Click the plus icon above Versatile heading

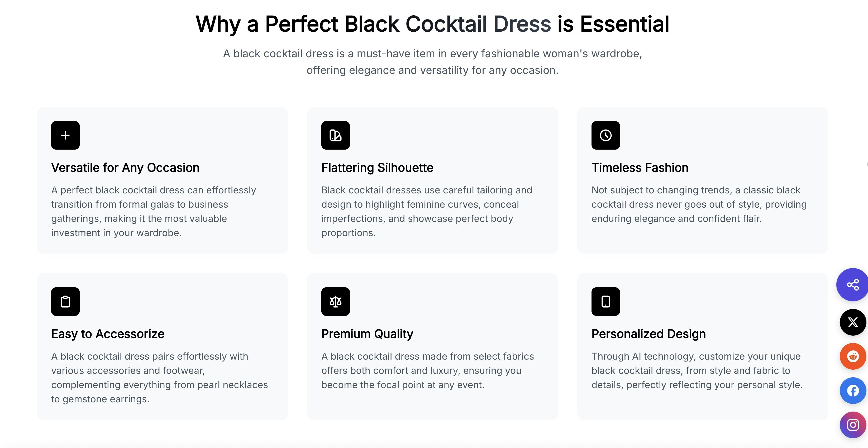click(x=65, y=135)
